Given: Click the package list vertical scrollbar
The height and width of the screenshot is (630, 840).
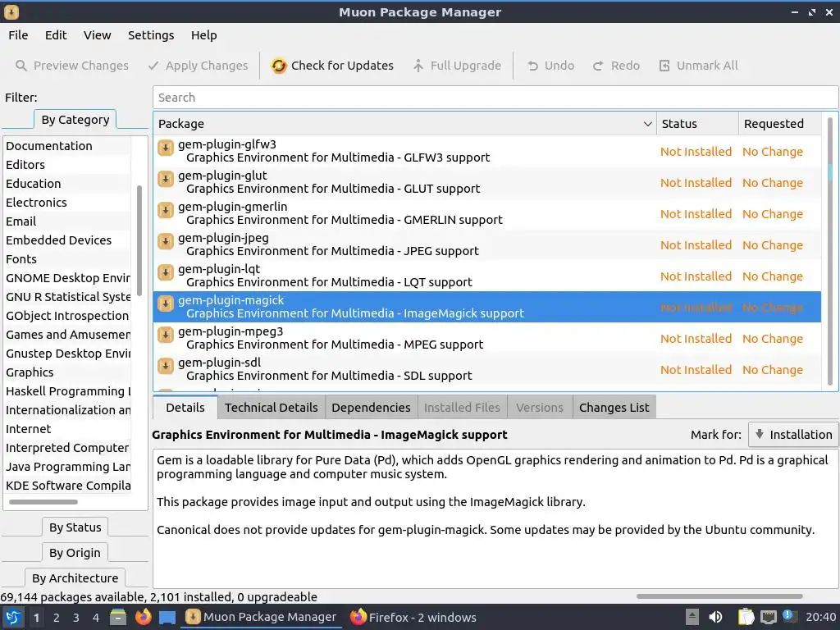Looking at the screenshot, I should [x=830, y=251].
